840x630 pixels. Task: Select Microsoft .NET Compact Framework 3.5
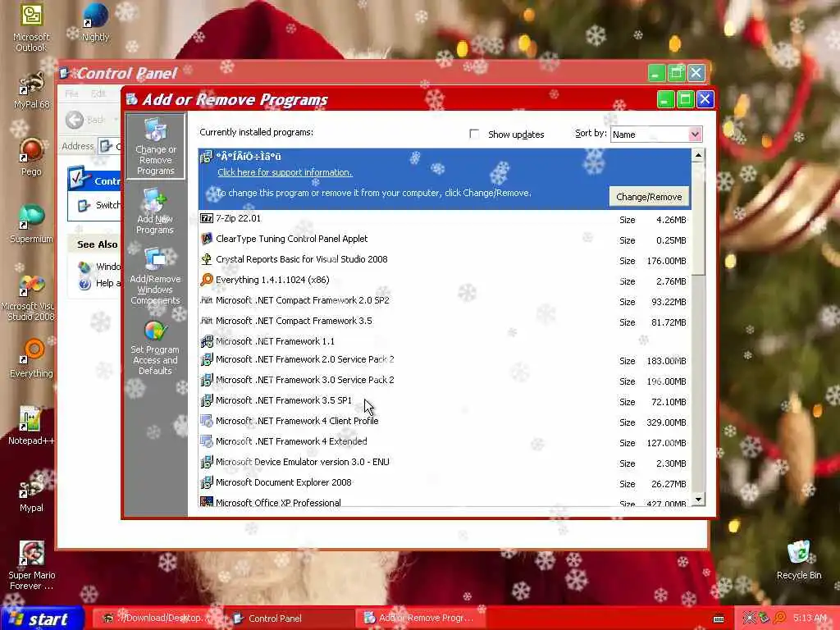pyautogui.click(x=445, y=321)
